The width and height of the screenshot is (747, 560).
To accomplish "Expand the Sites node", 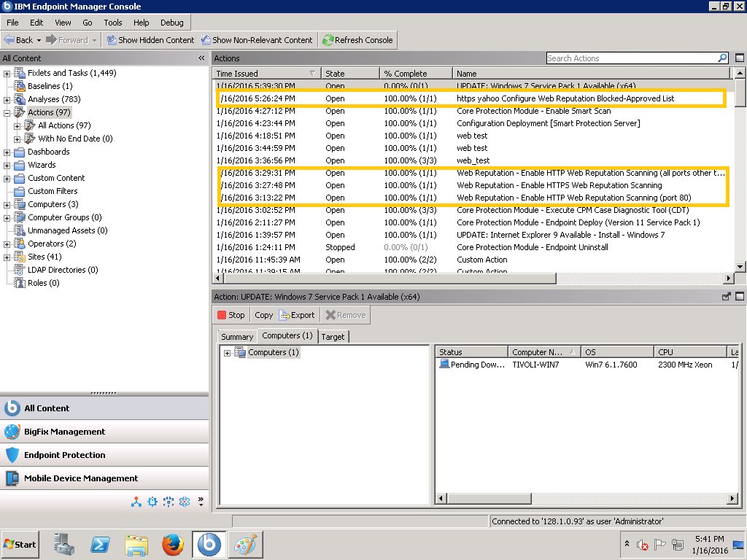I will (x=7, y=257).
